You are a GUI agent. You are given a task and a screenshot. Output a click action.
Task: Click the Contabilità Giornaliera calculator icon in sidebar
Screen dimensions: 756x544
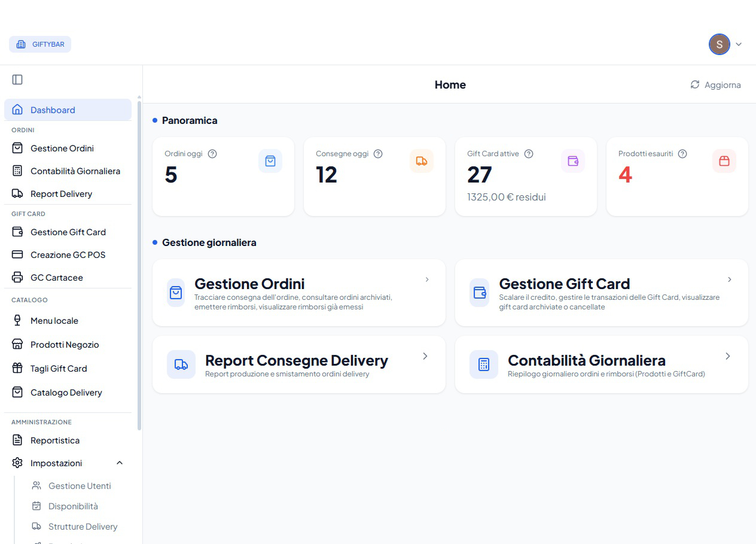pos(17,171)
